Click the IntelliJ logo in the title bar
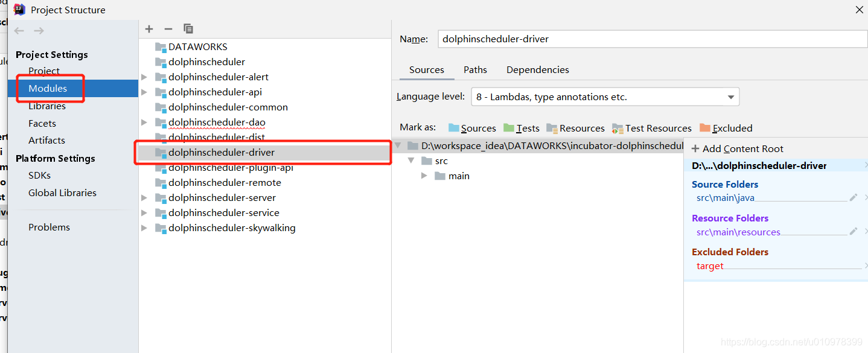 (x=19, y=9)
